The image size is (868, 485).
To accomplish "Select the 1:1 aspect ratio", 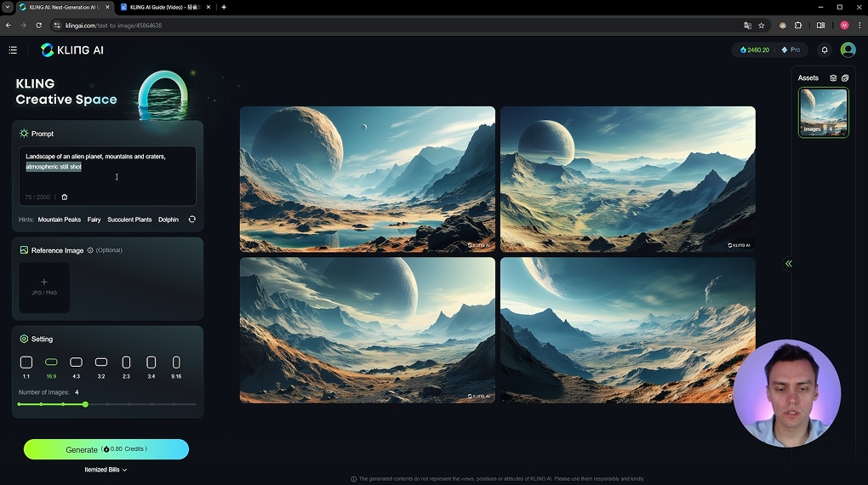I will coord(26,362).
